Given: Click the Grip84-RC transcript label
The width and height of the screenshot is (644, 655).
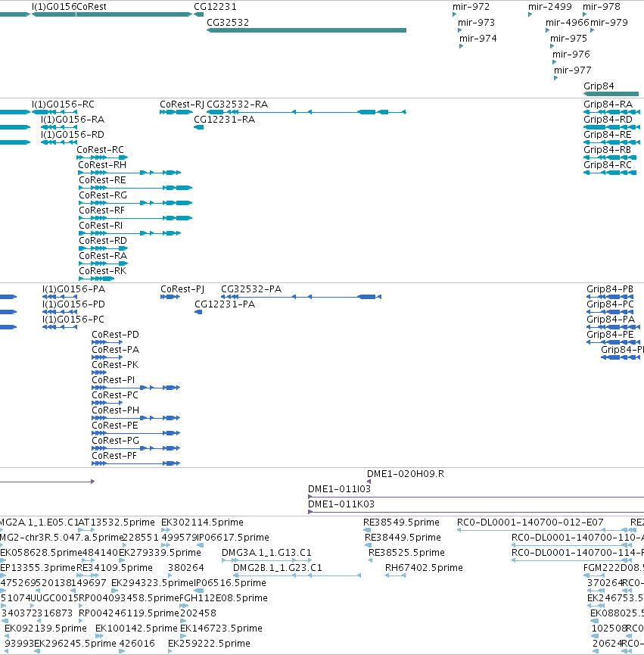Looking at the screenshot, I should [x=608, y=165].
